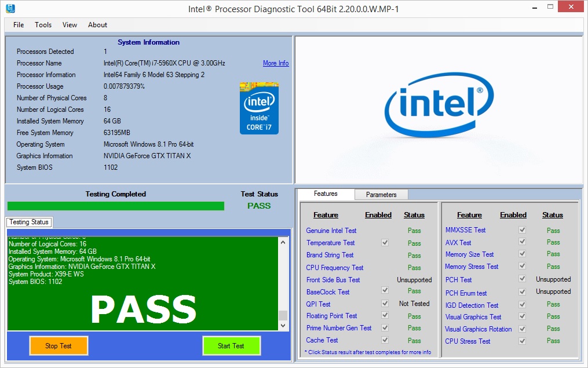Open the Brand String Test feature link
588x368 pixels.
pyautogui.click(x=330, y=255)
